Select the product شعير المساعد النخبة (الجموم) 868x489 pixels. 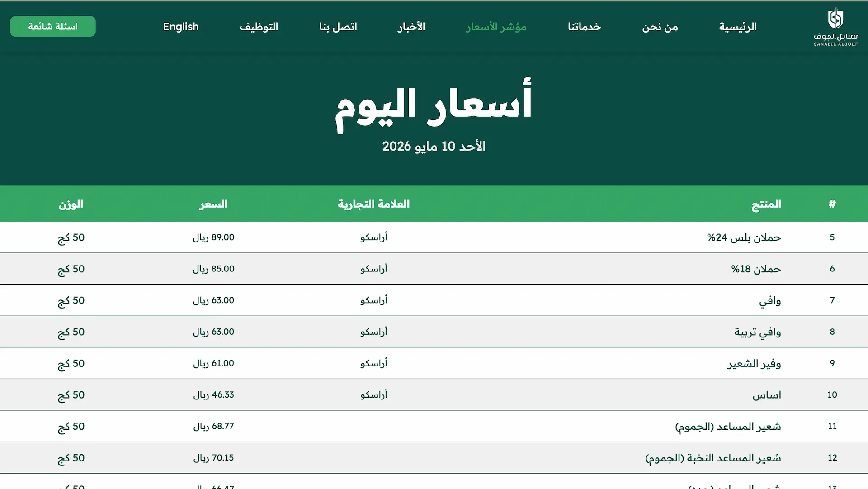pyautogui.click(x=713, y=458)
